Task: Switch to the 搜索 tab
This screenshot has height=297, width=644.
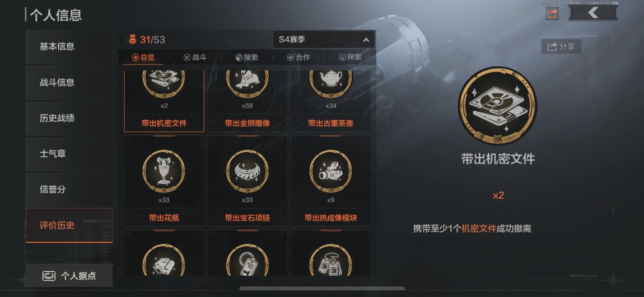Action: pyautogui.click(x=247, y=58)
